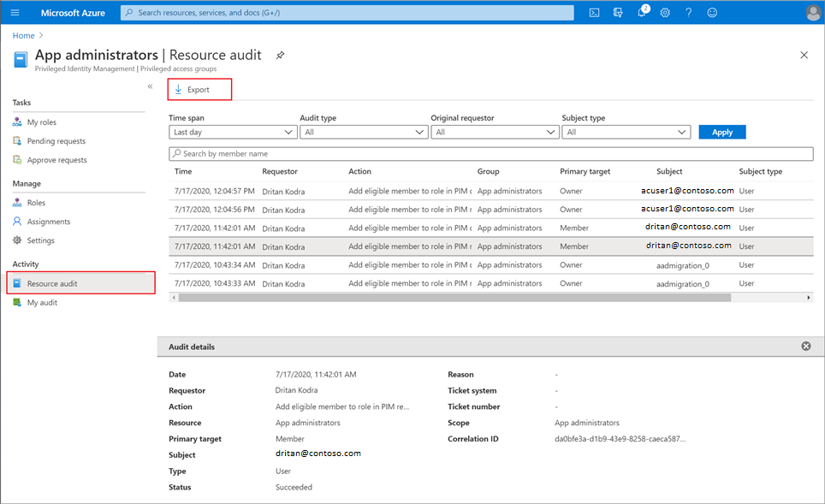Close the Audit details panel

tap(805, 347)
